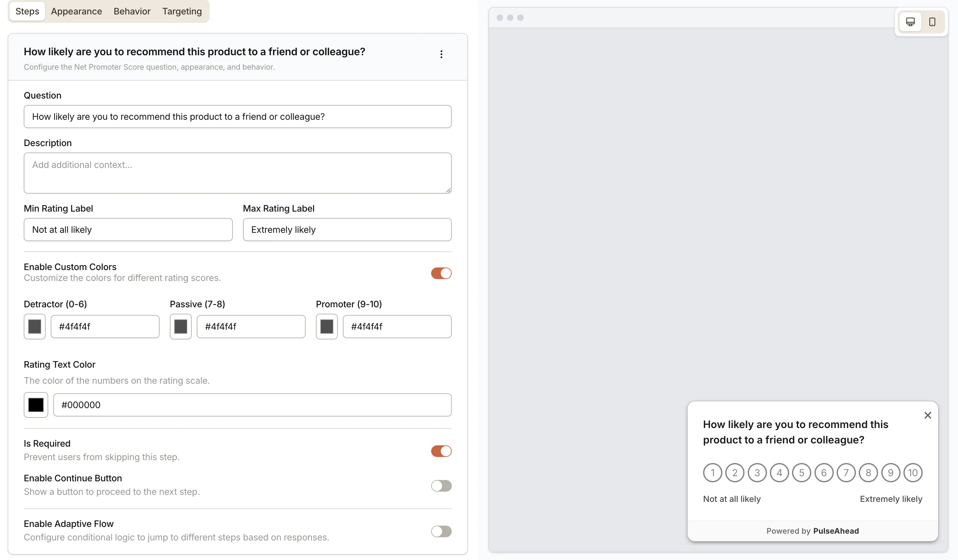The width and height of the screenshot is (958, 560).
Task: Disable the Enable Custom Colors toggle
Action: click(x=441, y=273)
